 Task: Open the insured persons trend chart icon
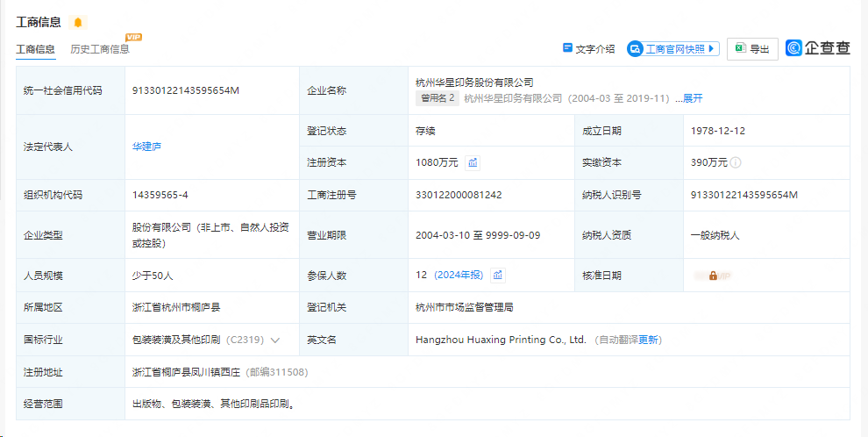[498, 276]
